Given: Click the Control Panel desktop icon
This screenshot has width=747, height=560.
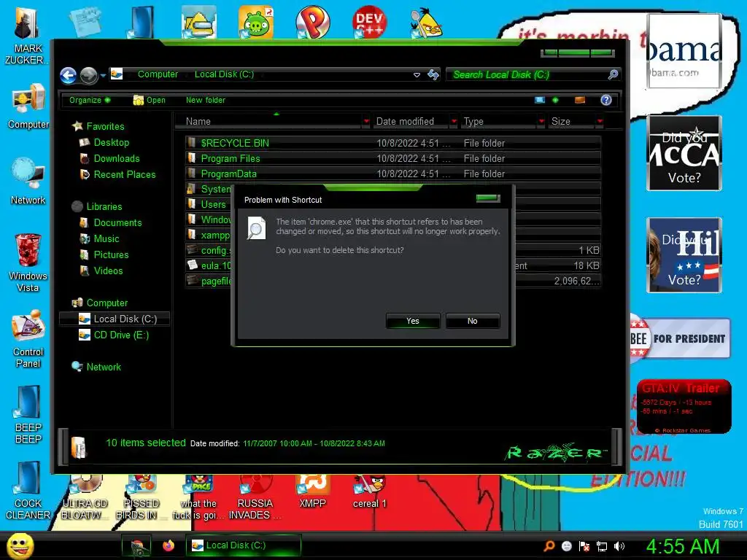Looking at the screenshot, I should pyautogui.click(x=28, y=338).
